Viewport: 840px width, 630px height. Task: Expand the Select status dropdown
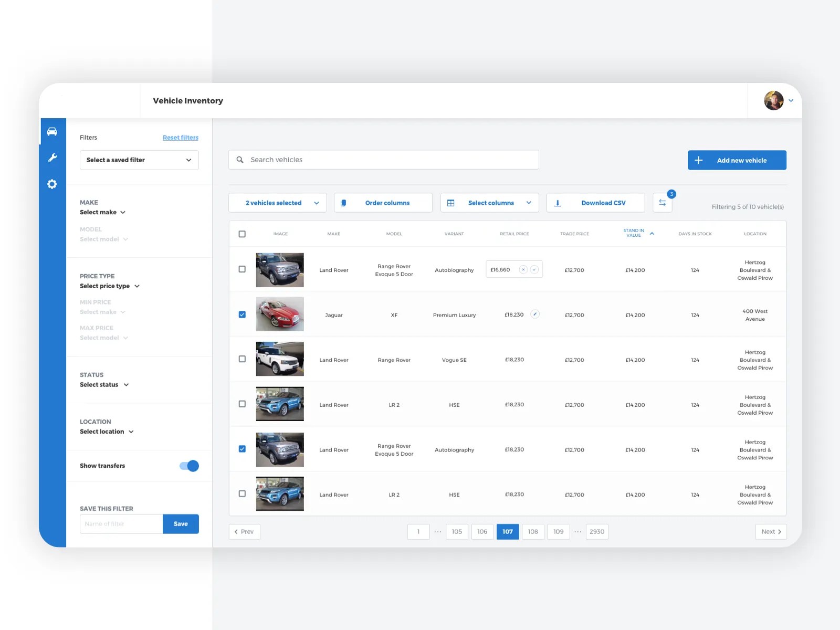tap(104, 385)
